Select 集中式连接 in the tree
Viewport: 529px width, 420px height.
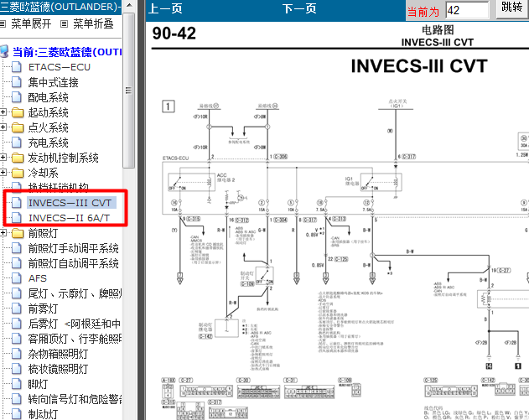(54, 82)
